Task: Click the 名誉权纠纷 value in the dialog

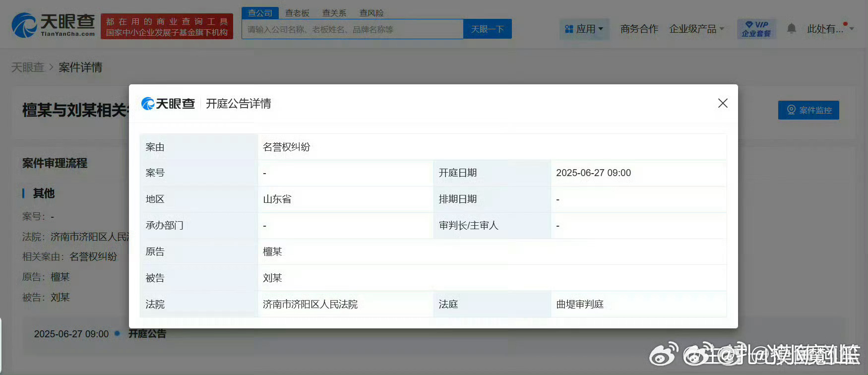Action: (x=286, y=147)
